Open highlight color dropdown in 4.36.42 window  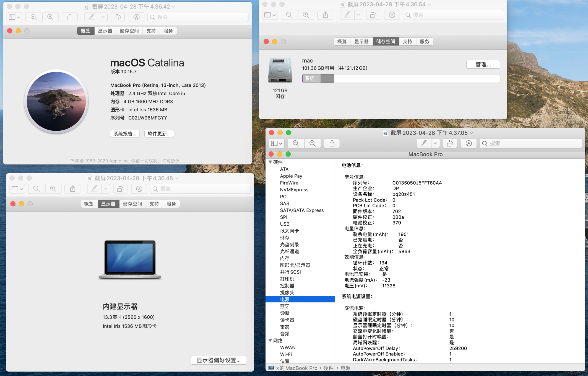tap(103, 17)
